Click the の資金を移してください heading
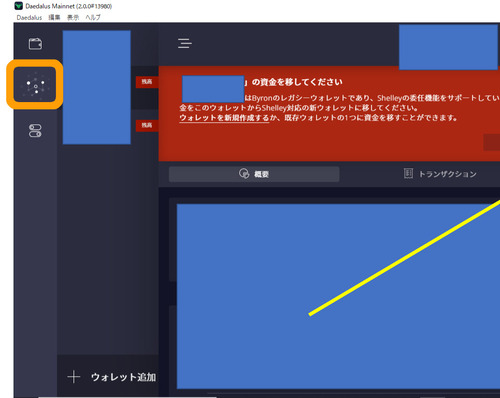The image size is (500, 398). point(297,82)
